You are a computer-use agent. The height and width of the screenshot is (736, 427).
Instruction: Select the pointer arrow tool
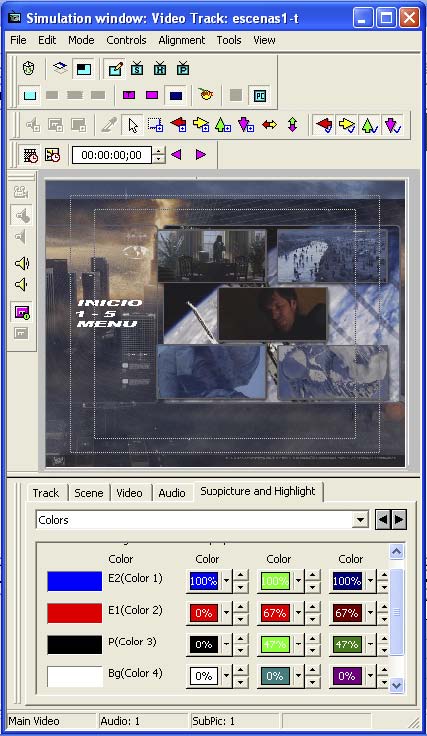pos(133,125)
